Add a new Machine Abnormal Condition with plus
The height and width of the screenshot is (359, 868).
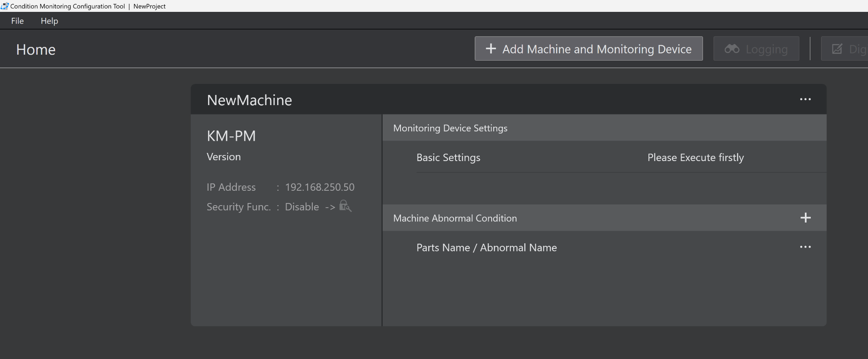click(x=805, y=218)
